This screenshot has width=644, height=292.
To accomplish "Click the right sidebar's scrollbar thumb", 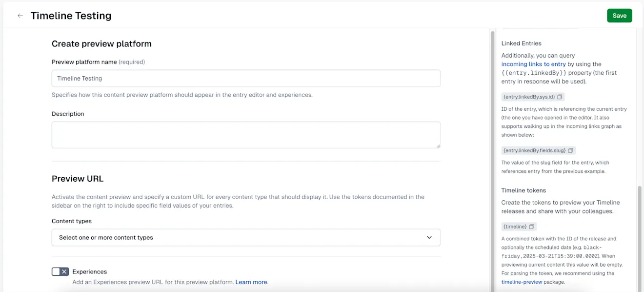I will coord(640,234).
